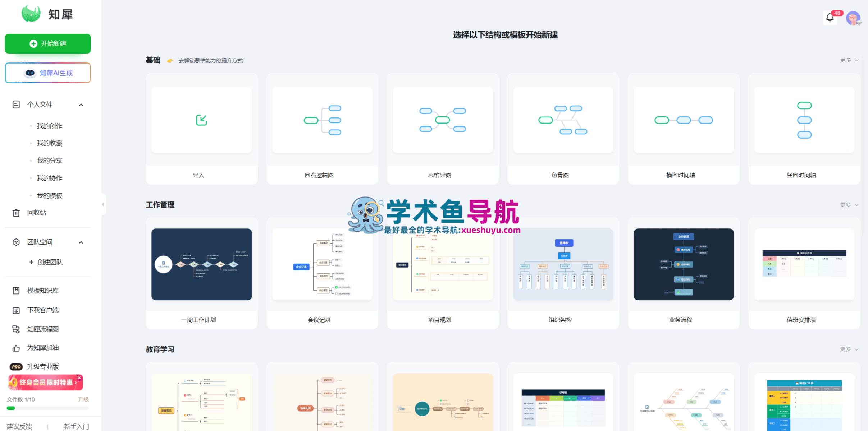Click the 知犀流程图 flowchart icon
The width and height of the screenshot is (868, 431).
point(16,329)
